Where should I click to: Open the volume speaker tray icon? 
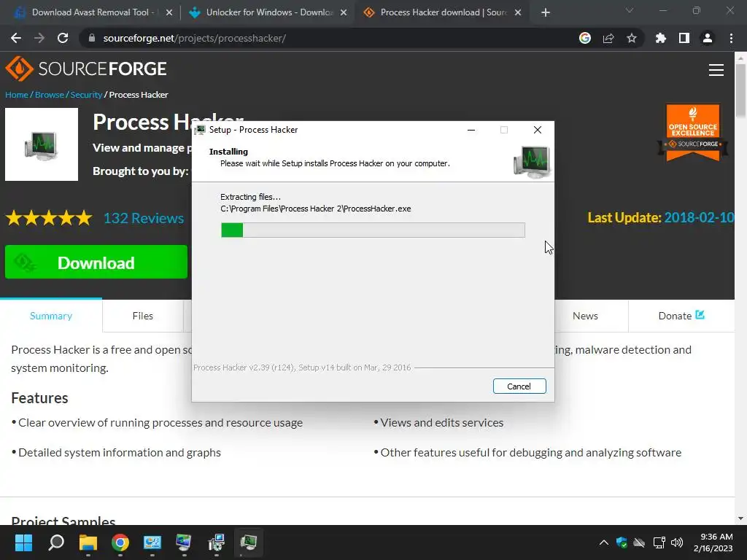point(676,542)
